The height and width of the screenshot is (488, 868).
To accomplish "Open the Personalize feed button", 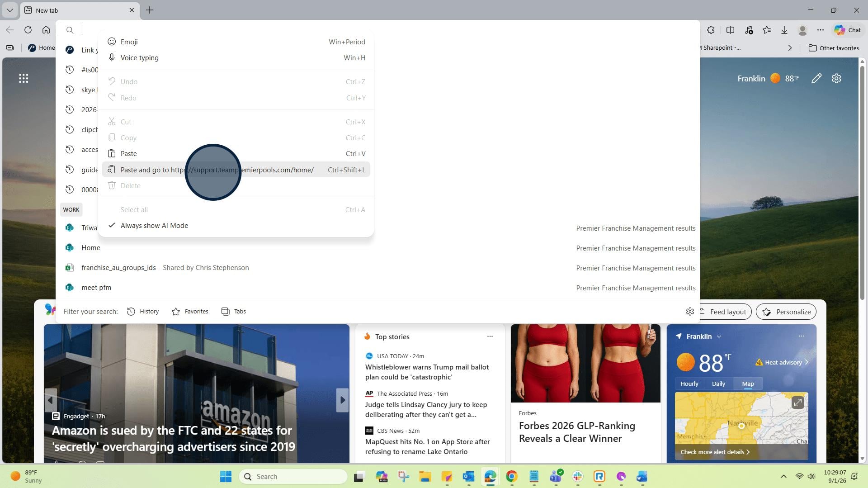I will click(x=786, y=312).
